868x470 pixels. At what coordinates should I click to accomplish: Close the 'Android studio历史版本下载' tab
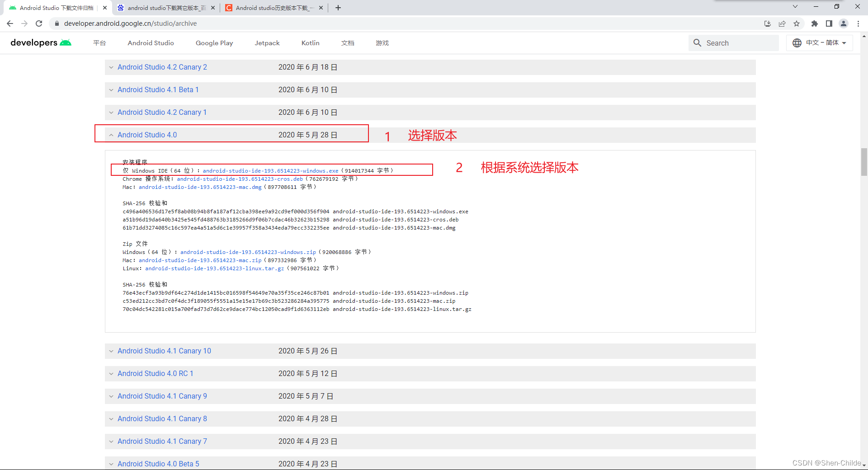coord(321,8)
